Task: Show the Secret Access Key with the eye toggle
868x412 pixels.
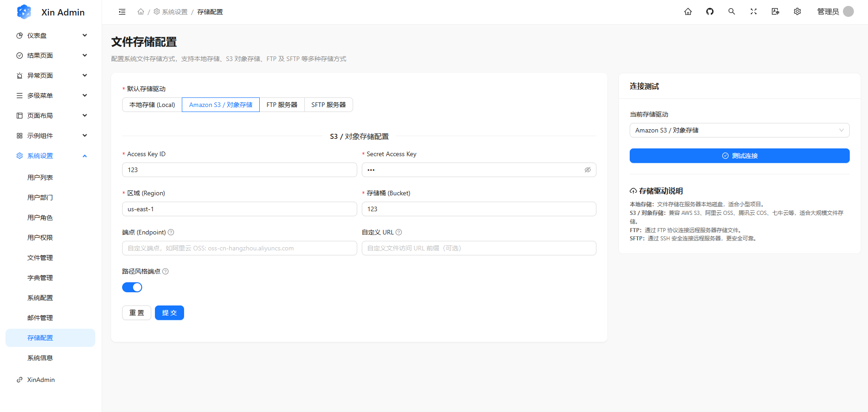Action: point(587,169)
